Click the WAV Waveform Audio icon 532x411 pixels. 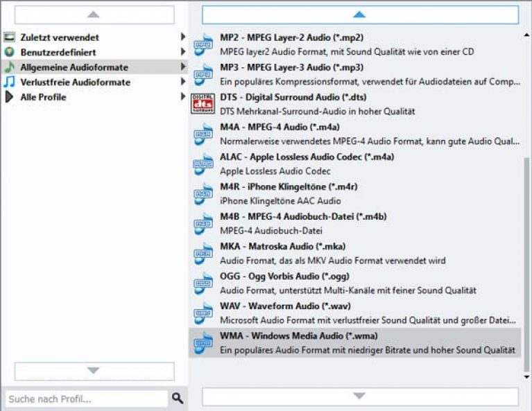[203, 313]
